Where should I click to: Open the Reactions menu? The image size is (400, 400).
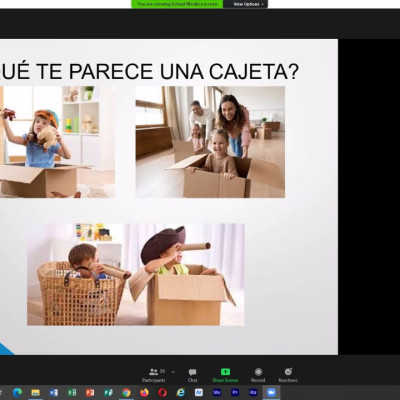288,375
